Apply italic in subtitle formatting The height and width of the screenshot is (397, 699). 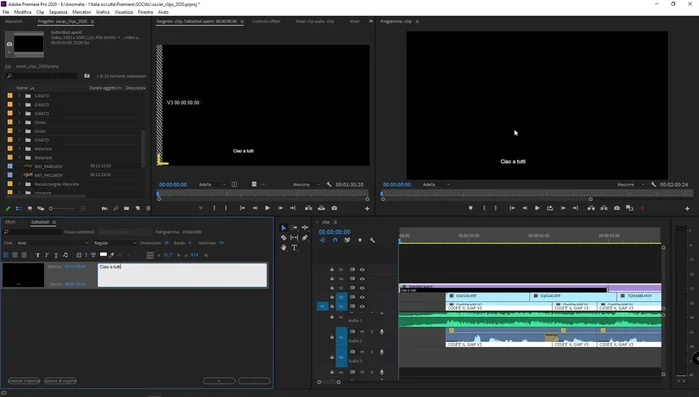(46, 255)
